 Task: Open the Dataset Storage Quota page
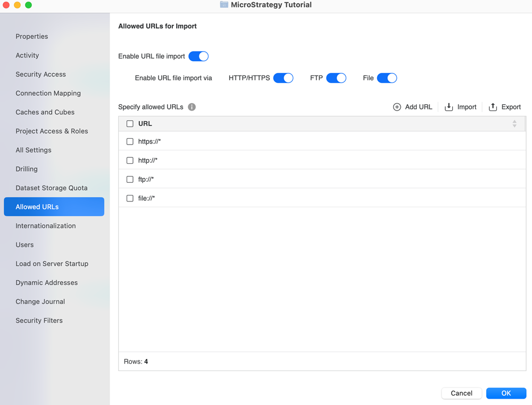click(51, 188)
